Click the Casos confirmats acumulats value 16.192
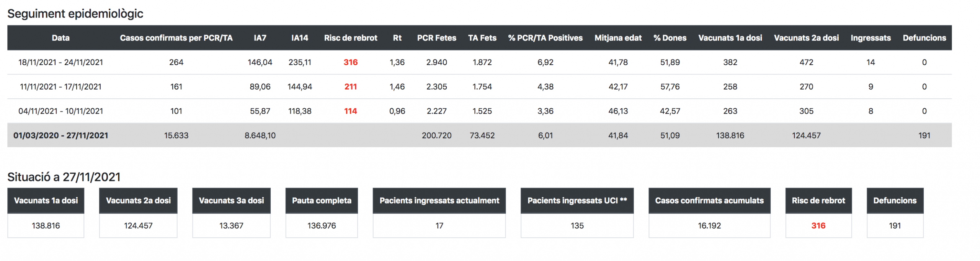This screenshot has height=261, width=980. [x=709, y=226]
